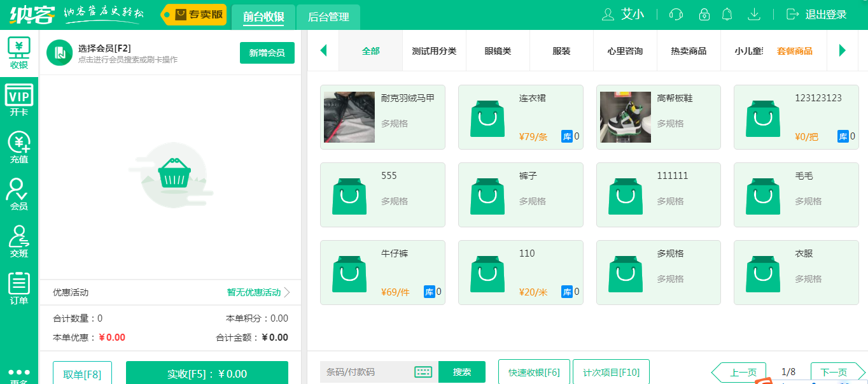Select the 耐克羽绒马甲 product thumbnail

(x=349, y=117)
